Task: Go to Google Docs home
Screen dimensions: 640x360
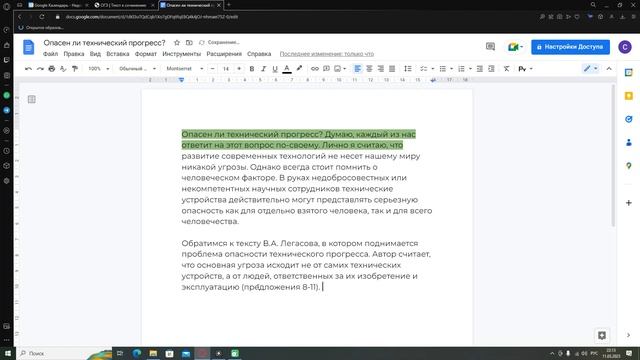Action: [x=29, y=47]
